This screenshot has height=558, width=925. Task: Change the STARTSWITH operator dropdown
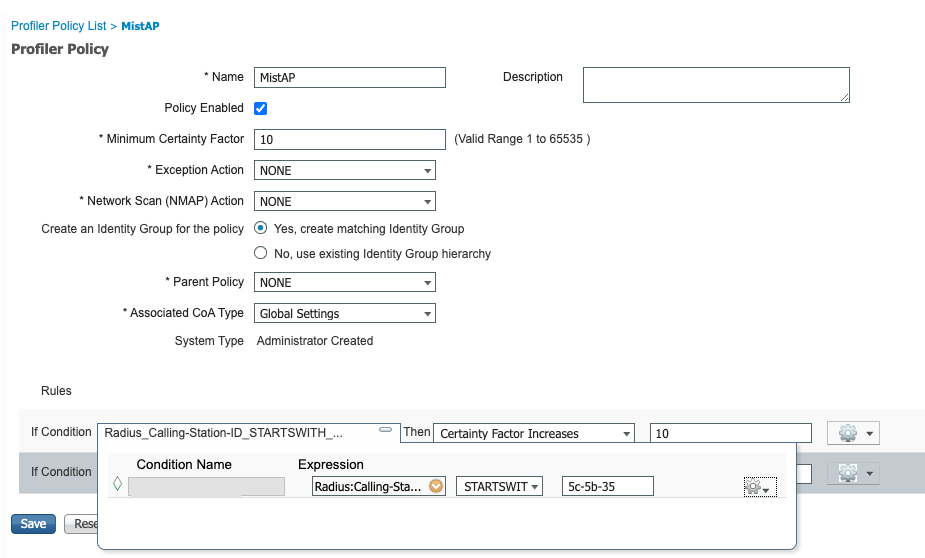[x=499, y=486]
